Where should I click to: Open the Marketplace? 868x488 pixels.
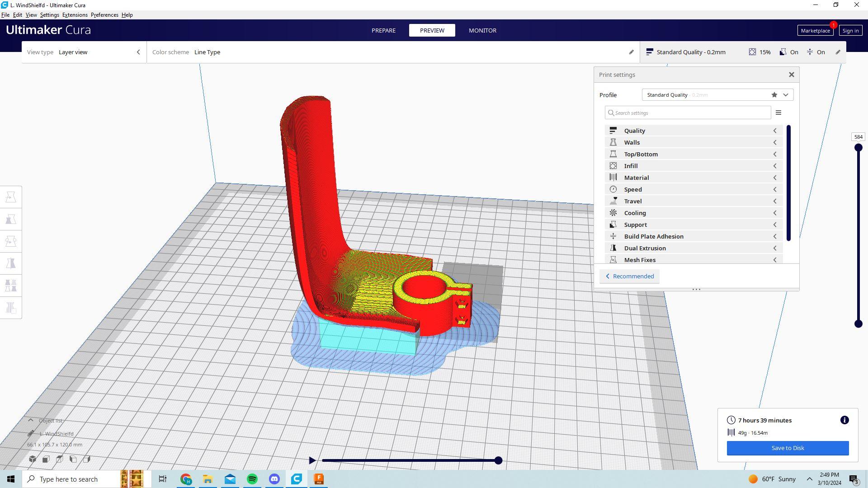click(x=815, y=30)
